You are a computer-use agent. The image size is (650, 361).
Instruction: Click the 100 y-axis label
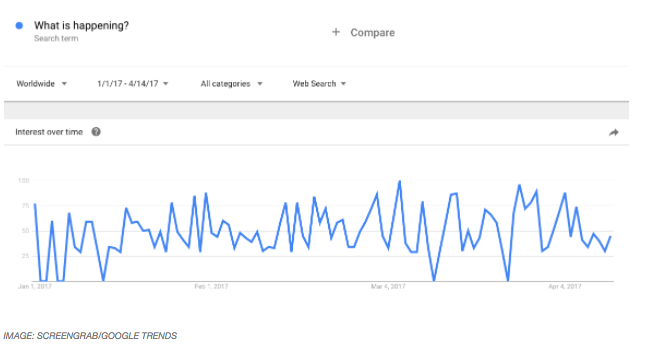click(x=24, y=180)
